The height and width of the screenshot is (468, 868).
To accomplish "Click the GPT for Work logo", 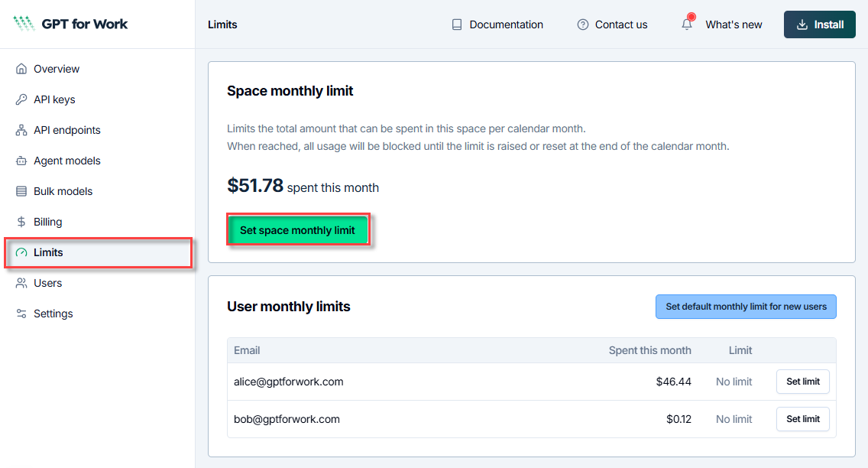I will (x=70, y=24).
